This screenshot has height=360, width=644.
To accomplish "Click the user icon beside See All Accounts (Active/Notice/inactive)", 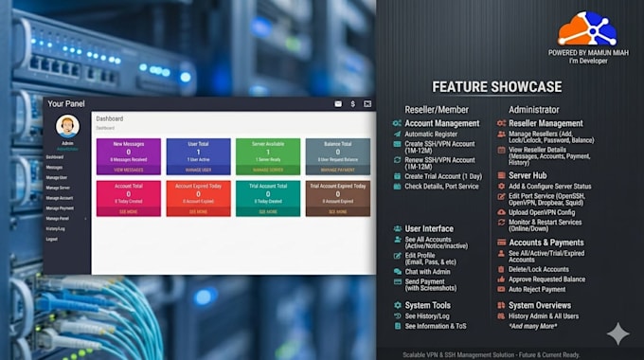I will pyautogui.click(x=397, y=240).
